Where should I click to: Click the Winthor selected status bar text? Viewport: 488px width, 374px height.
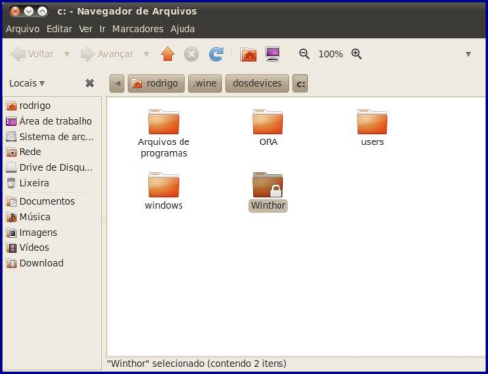197,363
